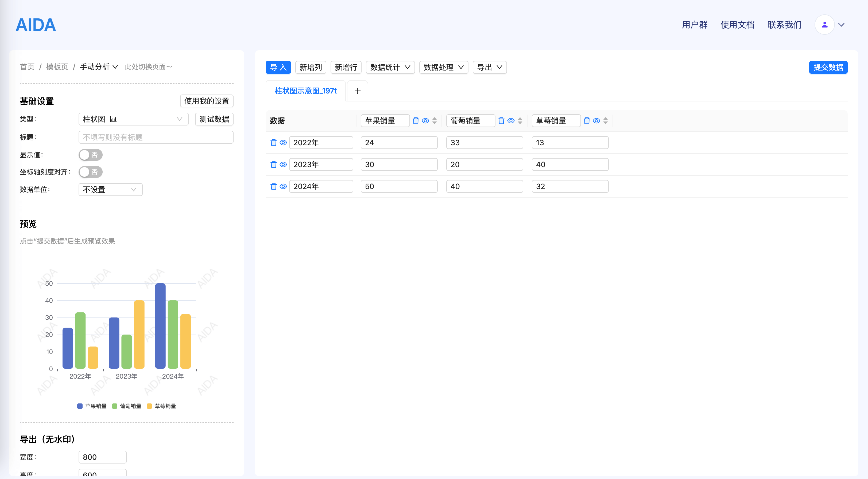The height and width of the screenshot is (479, 868).
Task: Click the 2022年 苹果销量 cell 24
Action: click(x=399, y=142)
